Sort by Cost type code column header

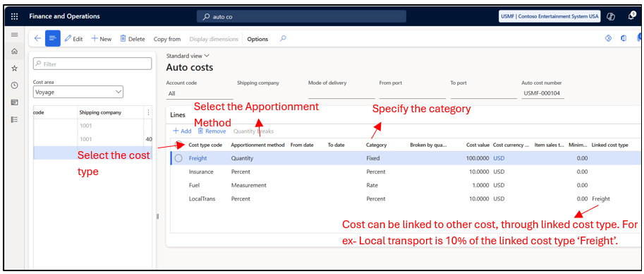click(x=205, y=145)
